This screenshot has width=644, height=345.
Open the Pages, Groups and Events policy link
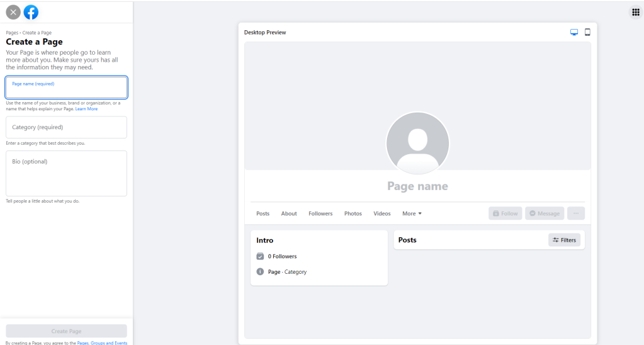pos(102,343)
